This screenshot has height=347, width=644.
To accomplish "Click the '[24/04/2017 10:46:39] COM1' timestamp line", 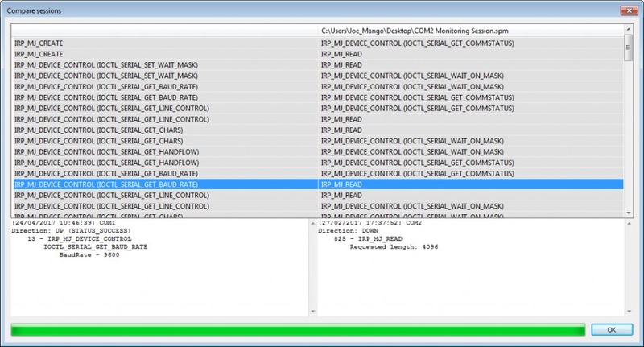I will [x=64, y=223].
